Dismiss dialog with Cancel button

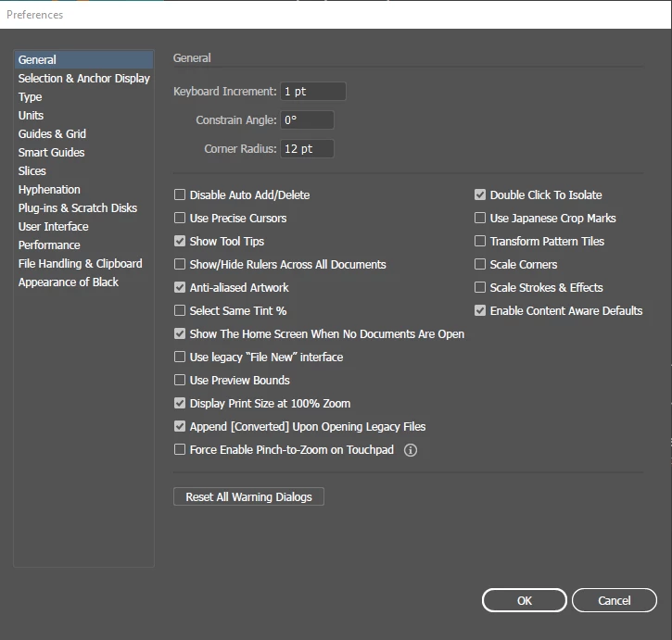click(615, 600)
